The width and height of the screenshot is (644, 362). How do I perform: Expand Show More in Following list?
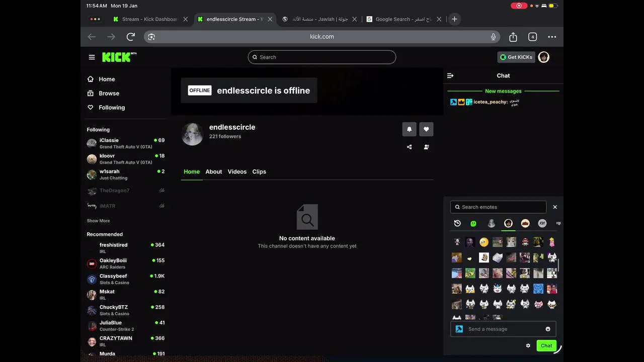coord(98,221)
